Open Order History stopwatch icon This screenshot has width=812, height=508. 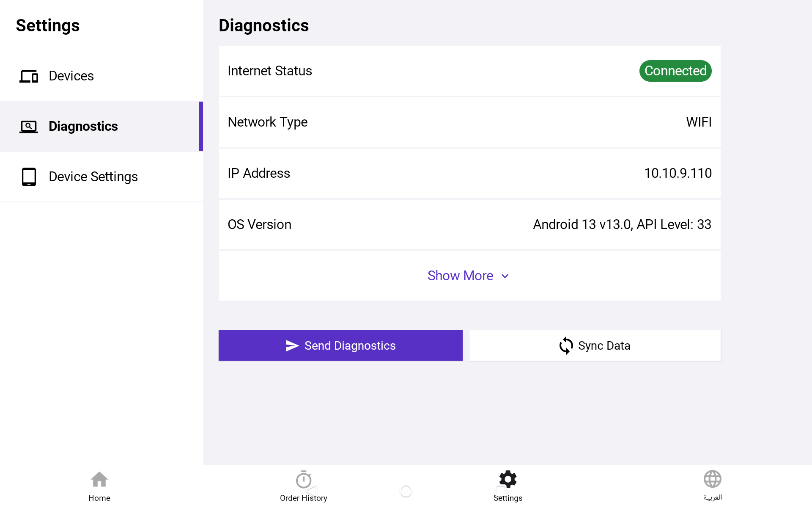(x=304, y=480)
